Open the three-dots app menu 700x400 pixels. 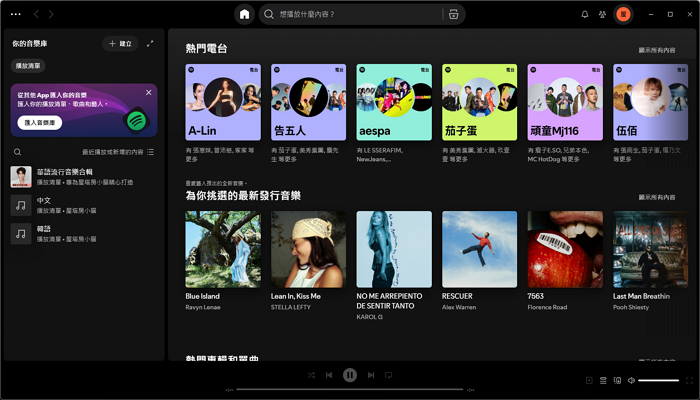(16, 14)
